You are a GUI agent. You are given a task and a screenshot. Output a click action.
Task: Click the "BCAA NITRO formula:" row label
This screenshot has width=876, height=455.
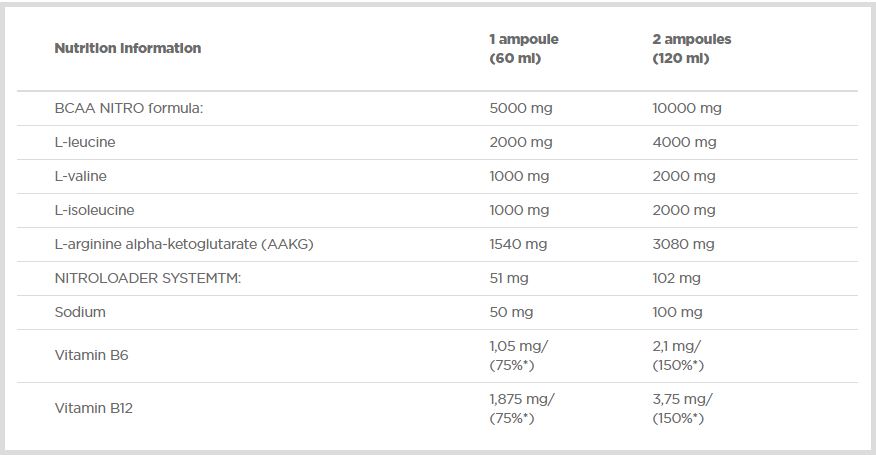coord(128,108)
